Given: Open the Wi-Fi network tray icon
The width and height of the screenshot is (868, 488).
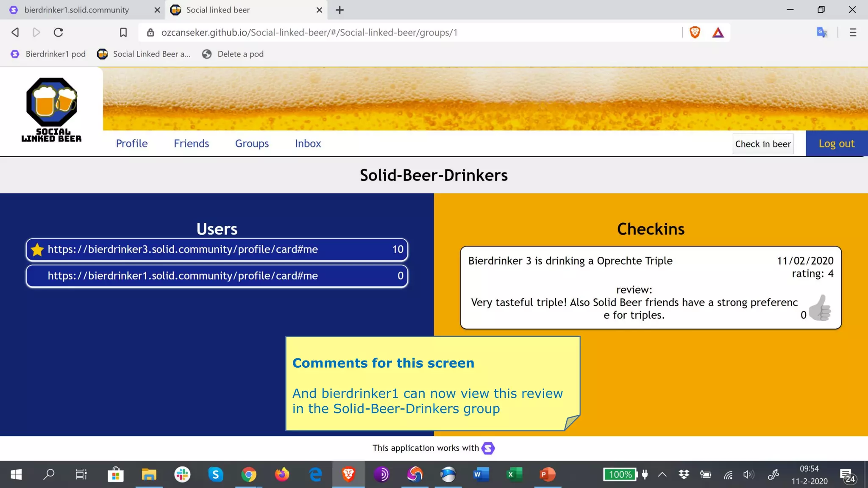Looking at the screenshot, I should tap(728, 475).
